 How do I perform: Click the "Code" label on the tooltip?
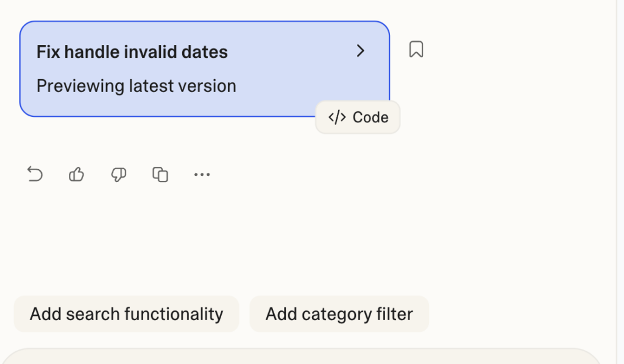click(x=370, y=117)
